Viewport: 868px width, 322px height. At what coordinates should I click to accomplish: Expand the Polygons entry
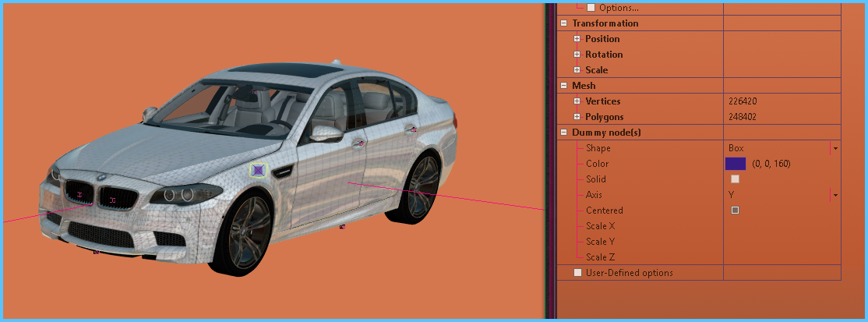click(x=577, y=117)
